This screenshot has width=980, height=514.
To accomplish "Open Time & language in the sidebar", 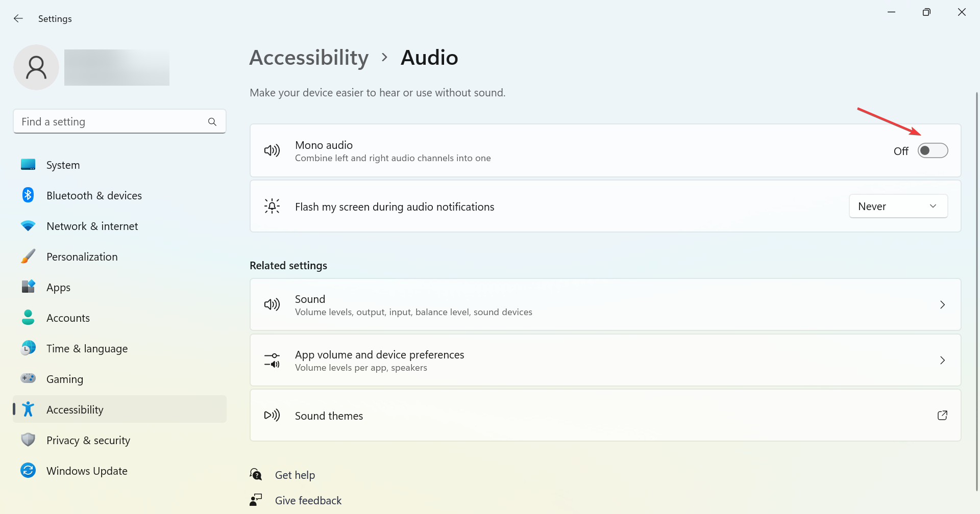I will pos(87,349).
